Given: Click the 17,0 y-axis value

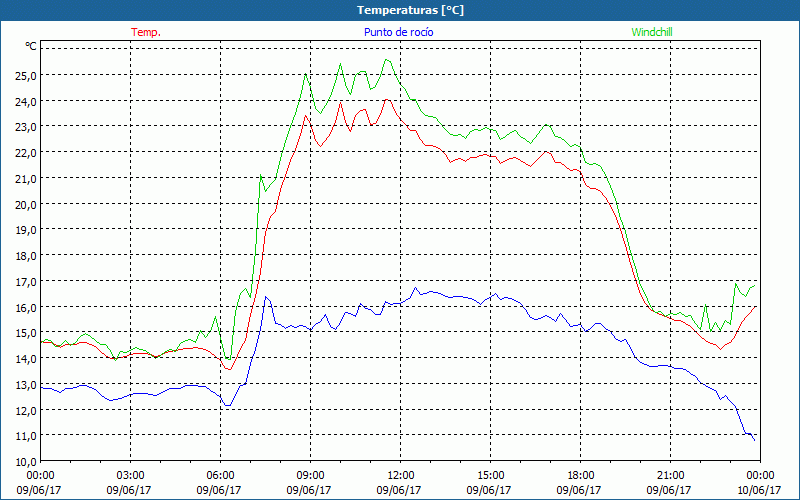Looking at the screenshot, I should 26,282.
